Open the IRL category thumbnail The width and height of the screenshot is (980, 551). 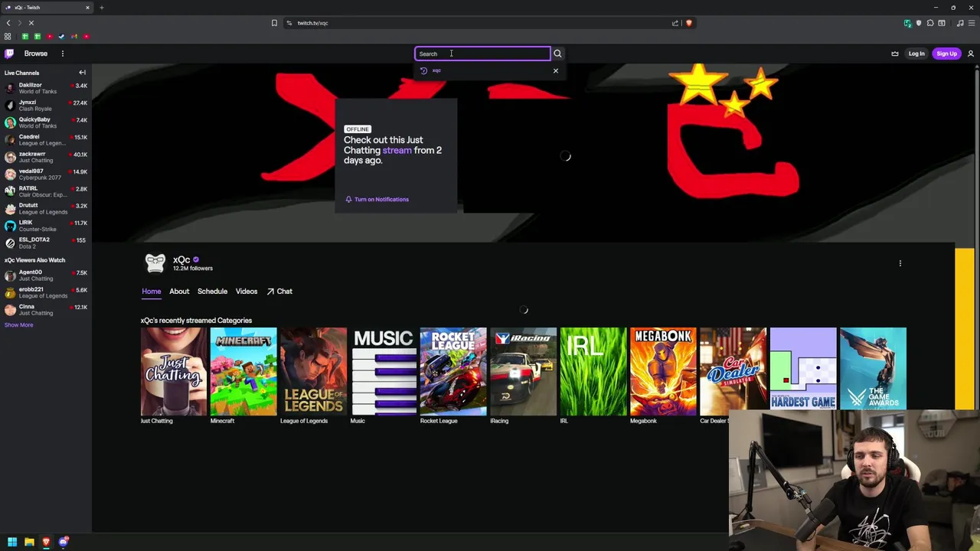(x=593, y=371)
